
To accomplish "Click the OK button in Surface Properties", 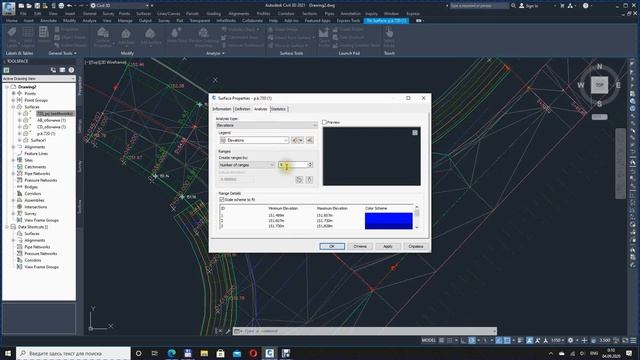I will click(332, 247).
